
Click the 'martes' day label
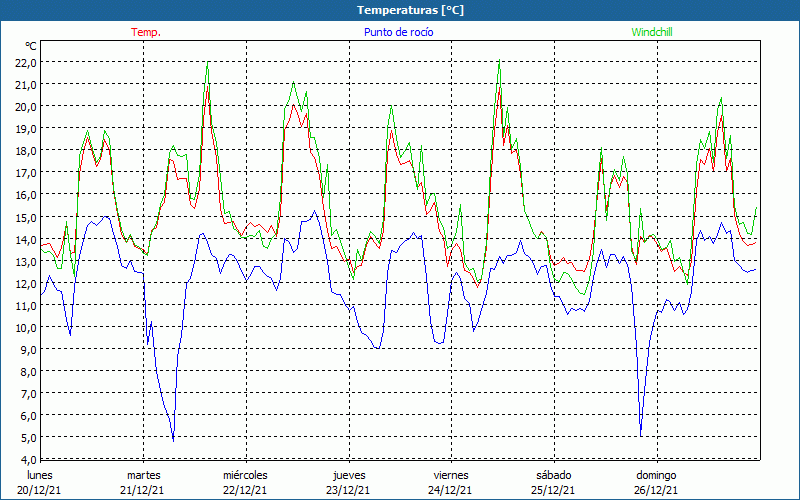(x=143, y=475)
